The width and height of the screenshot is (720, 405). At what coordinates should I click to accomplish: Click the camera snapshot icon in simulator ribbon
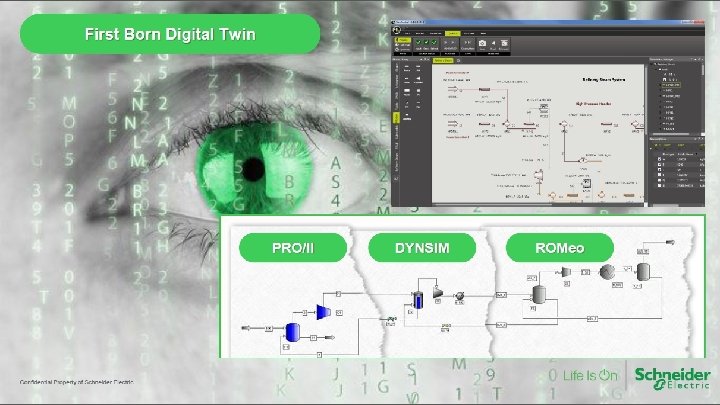tap(482, 44)
